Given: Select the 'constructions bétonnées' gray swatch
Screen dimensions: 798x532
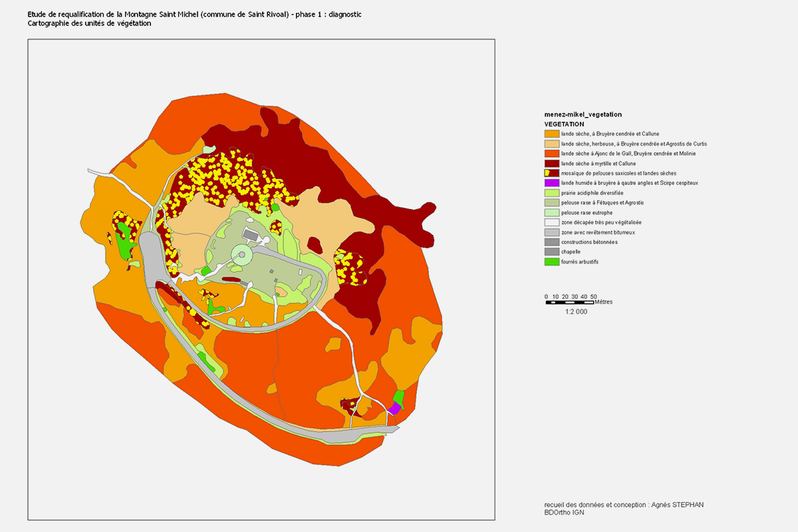Looking at the screenshot, I should click(x=551, y=242).
